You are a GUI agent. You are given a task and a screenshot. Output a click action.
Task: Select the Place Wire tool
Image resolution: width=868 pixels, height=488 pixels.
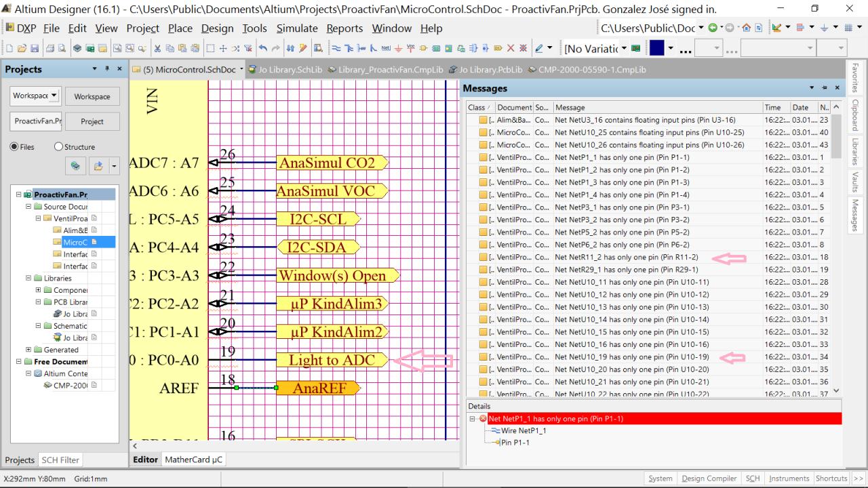click(x=337, y=49)
